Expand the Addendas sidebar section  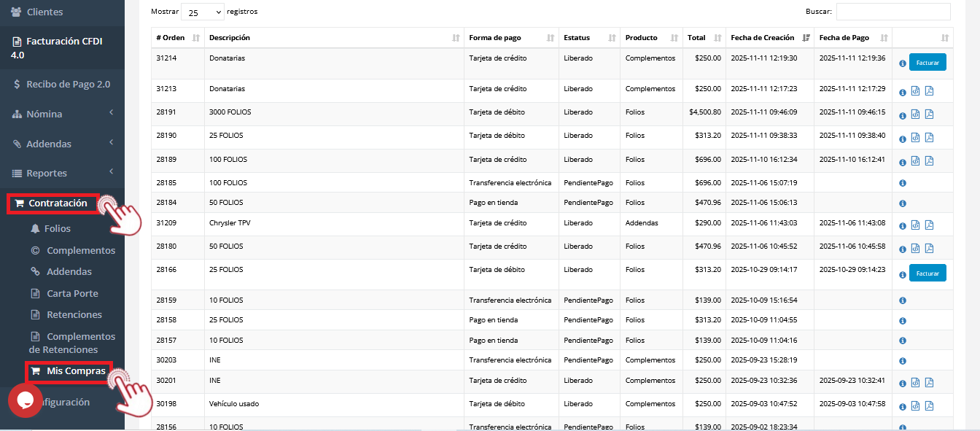[x=62, y=144]
